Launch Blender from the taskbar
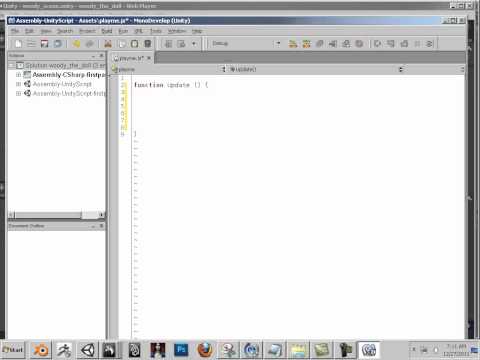The width and height of the screenshot is (480, 360). click(41, 350)
